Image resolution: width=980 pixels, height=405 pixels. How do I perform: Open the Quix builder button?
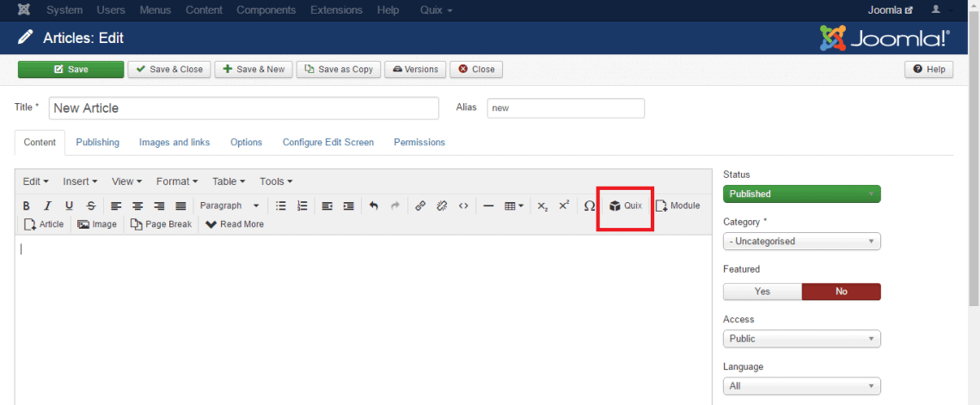click(625, 206)
